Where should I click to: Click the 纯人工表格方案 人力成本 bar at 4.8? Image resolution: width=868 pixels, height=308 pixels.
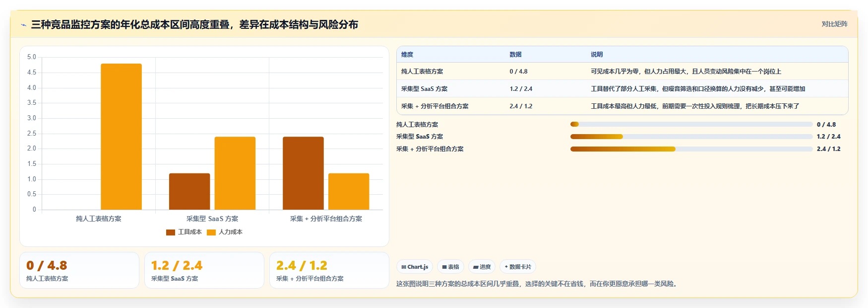click(121, 137)
